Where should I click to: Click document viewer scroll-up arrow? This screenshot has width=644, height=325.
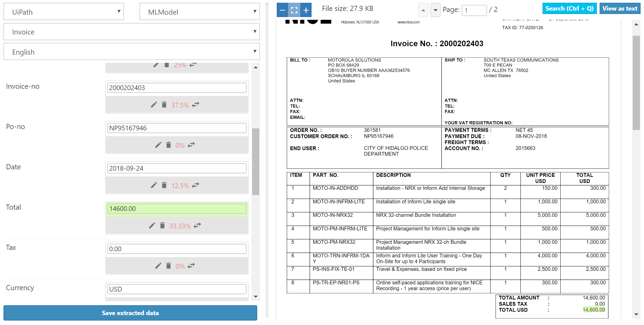pos(636,24)
